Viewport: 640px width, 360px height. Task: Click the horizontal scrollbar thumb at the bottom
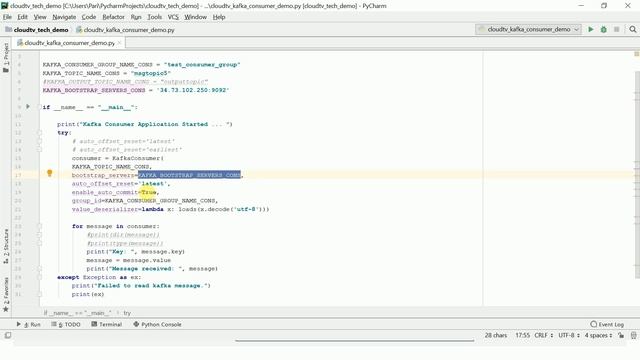pos(355,340)
